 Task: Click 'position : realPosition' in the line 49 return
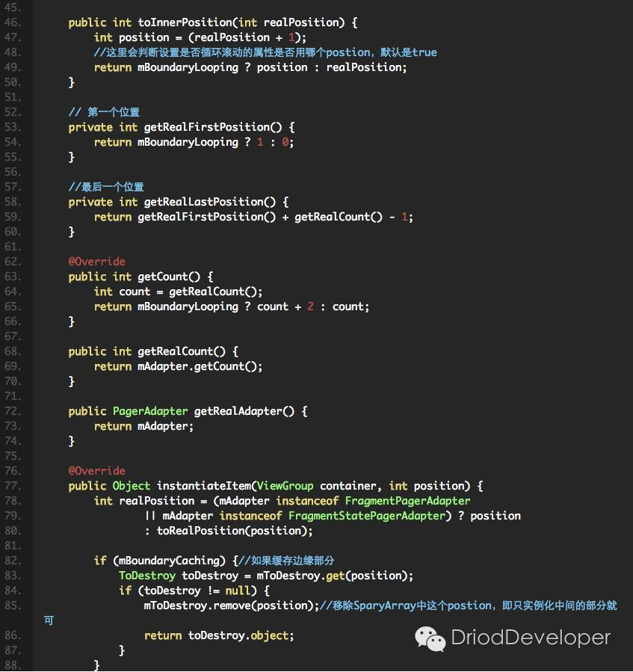point(331,67)
